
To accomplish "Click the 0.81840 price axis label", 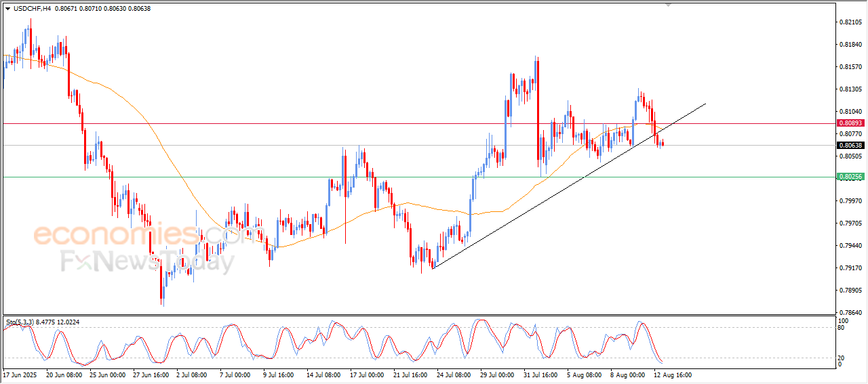I will pos(850,45).
